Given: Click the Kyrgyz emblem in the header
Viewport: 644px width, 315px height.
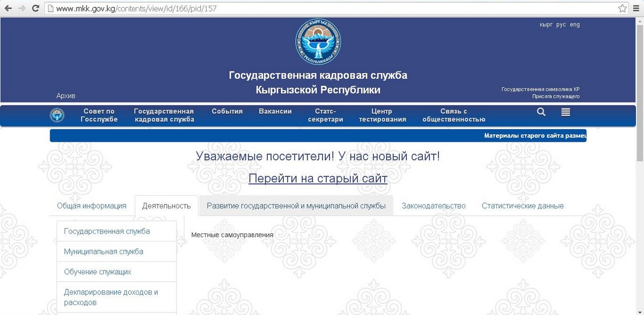Looking at the screenshot, I should [x=318, y=42].
